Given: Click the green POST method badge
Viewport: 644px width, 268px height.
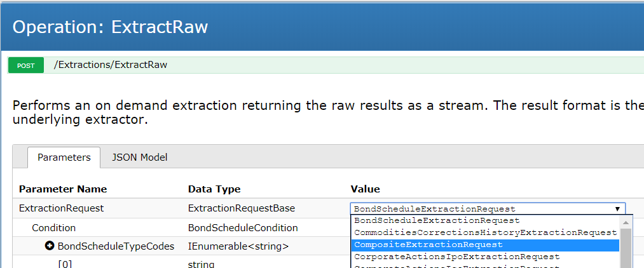Looking at the screenshot, I should tap(26, 65).
